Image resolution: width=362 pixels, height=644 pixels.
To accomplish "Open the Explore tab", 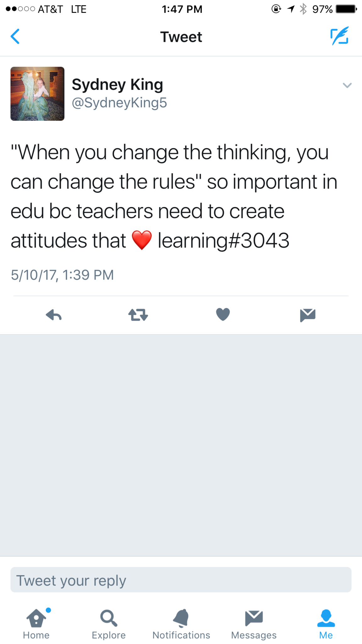I will [x=109, y=624].
